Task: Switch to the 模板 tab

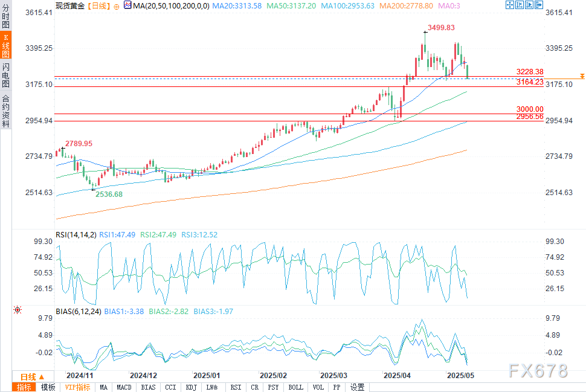Action: pyautogui.click(x=48, y=387)
